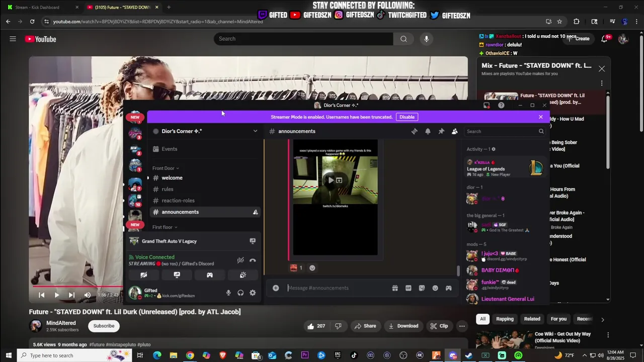Screen dimensions: 644x362
Task: Click the Message #announcements field
Action: 337,288
